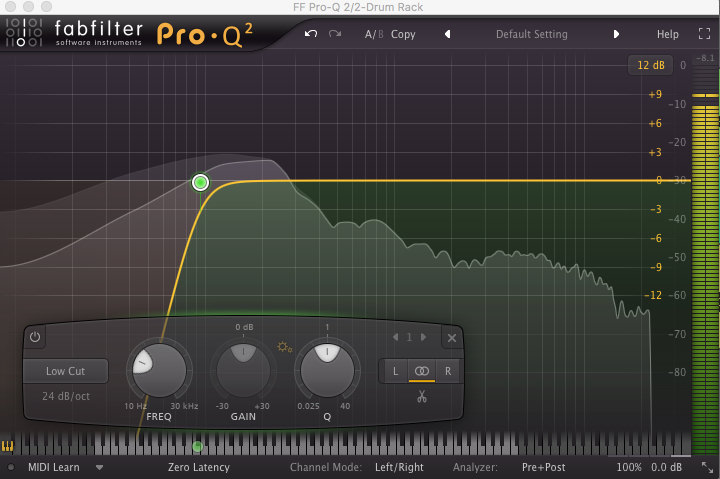Toggle full screen mode icon

click(x=704, y=34)
